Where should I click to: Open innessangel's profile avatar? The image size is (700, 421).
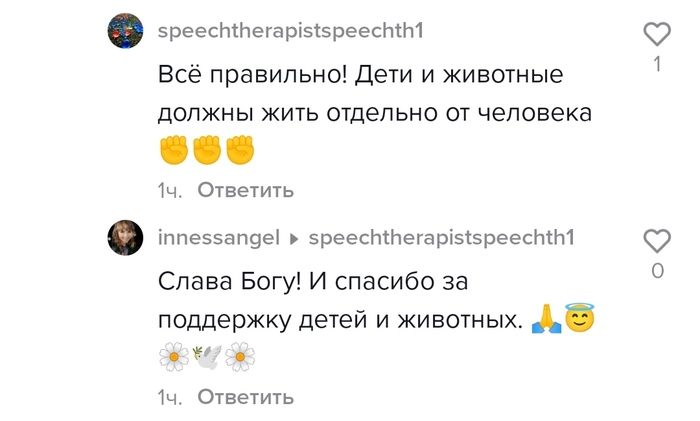129,239
